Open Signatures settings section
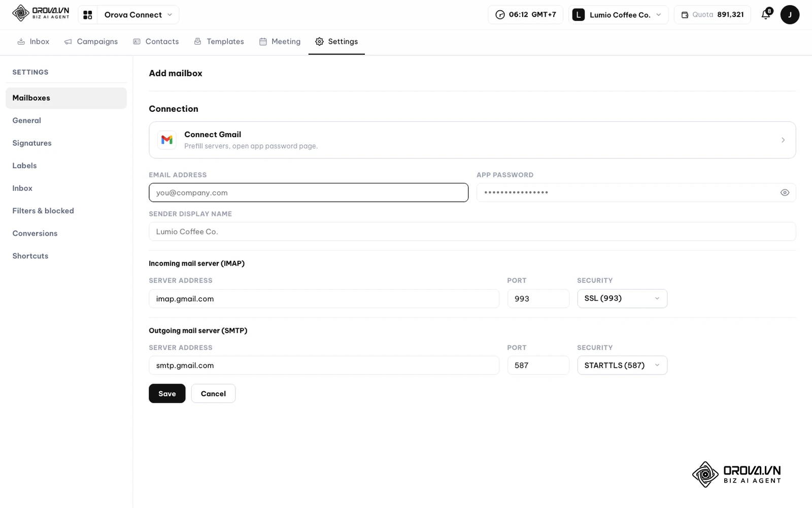This screenshot has height=508, width=812. point(66,143)
